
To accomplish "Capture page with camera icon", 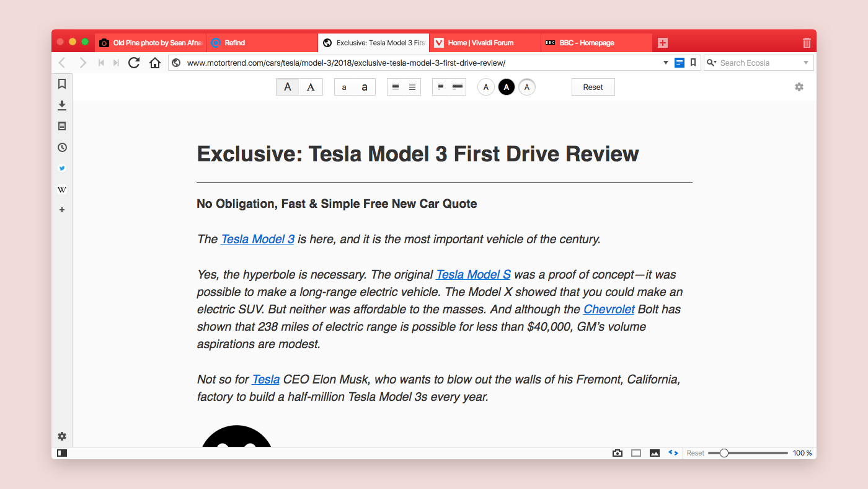I will 617,453.
